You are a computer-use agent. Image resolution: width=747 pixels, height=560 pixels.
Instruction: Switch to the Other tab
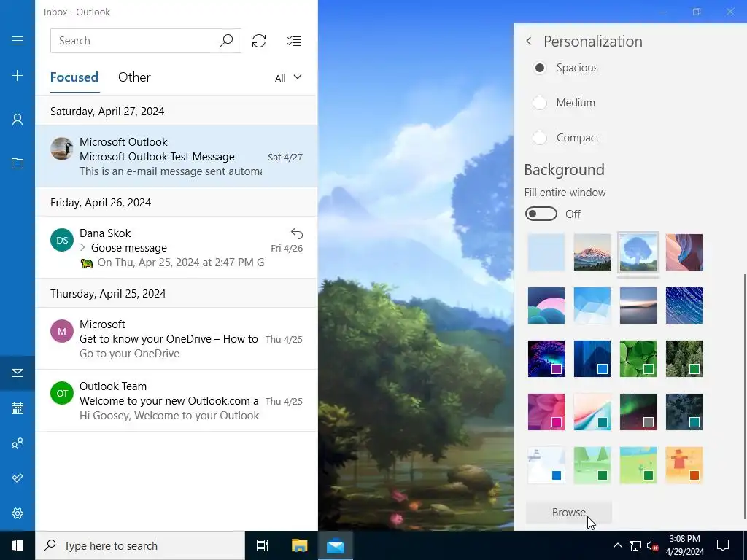134,77
